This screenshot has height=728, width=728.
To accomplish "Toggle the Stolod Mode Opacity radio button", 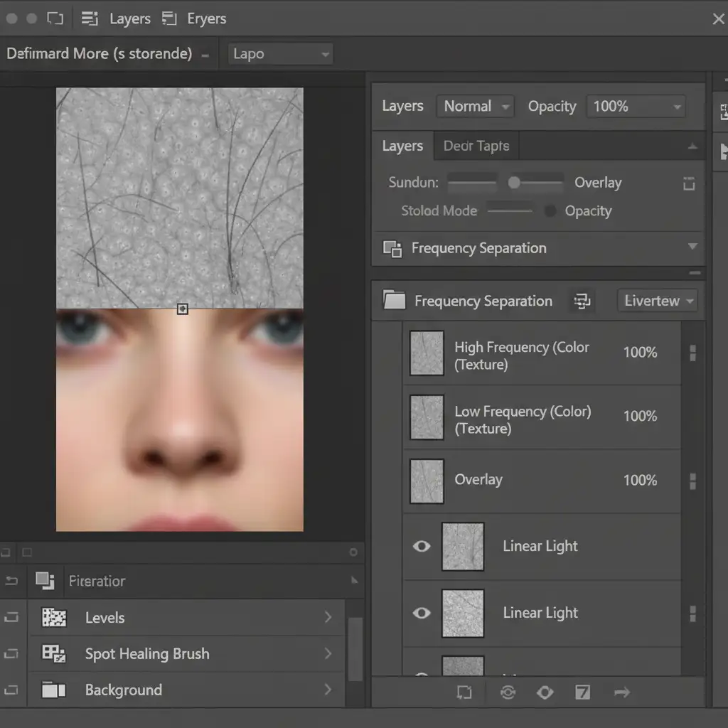I will pyautogui.click(x=550, y=211).
